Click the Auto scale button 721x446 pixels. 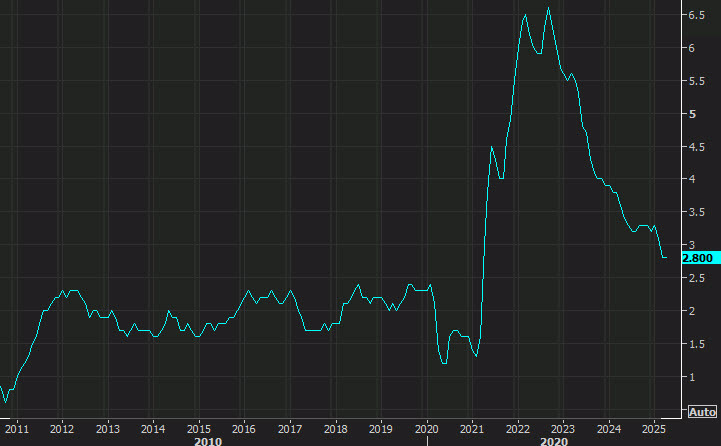coord(702,412)
